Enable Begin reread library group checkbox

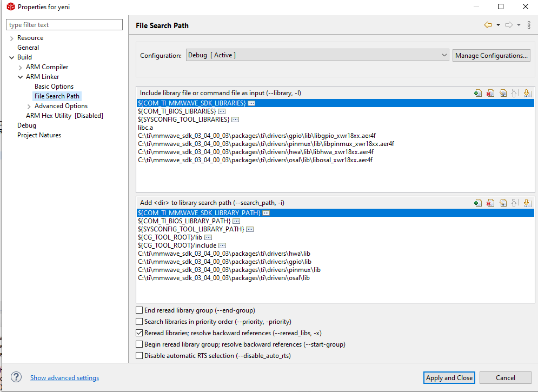tap(140, 344)
